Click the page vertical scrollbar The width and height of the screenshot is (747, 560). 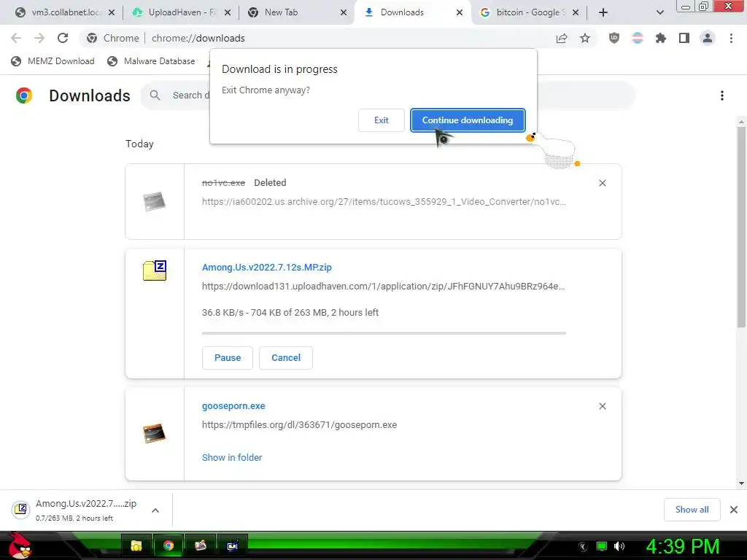point(741,227)
